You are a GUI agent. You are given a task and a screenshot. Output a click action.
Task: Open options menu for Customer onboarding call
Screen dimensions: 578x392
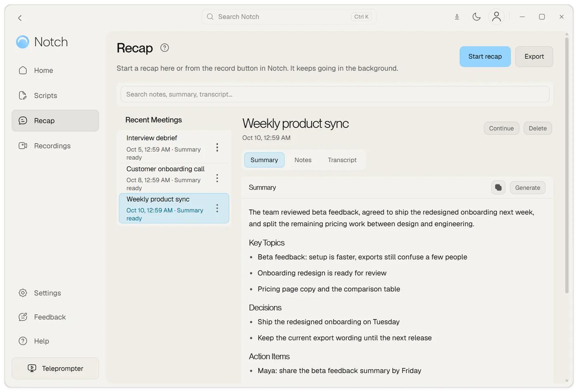click(x=217, y=178)
